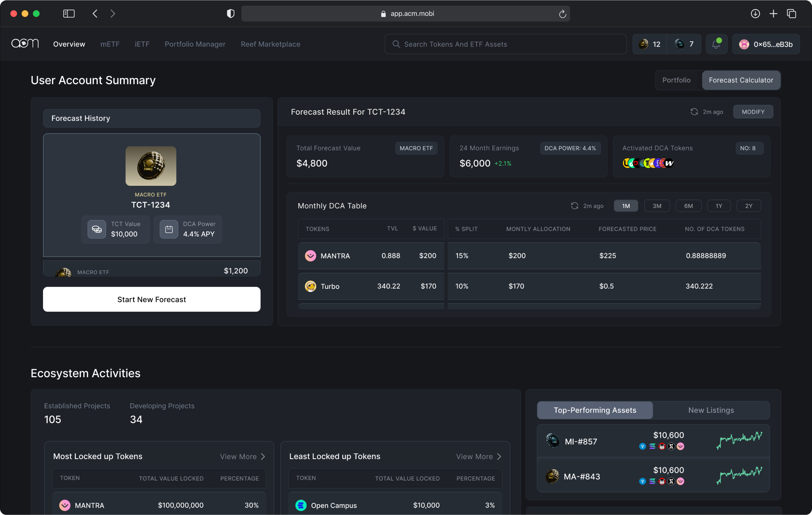Select the 6M timeframe

pos(688,206)
